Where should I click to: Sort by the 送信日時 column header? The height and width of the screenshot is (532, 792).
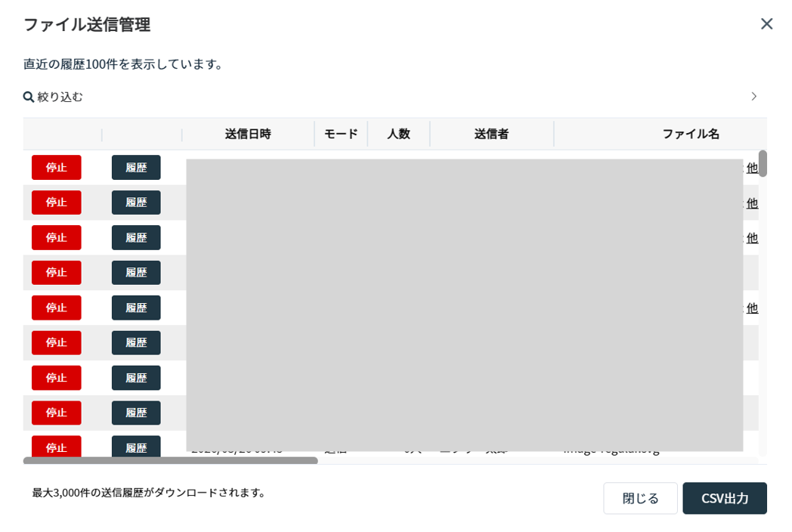[247, 134]
